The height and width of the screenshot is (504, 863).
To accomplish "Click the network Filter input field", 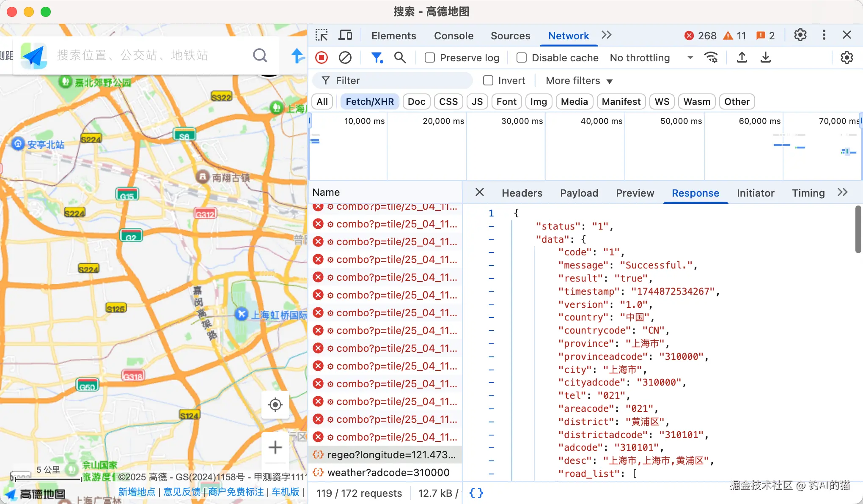I will pyautogui.click(x=398, y=80).
